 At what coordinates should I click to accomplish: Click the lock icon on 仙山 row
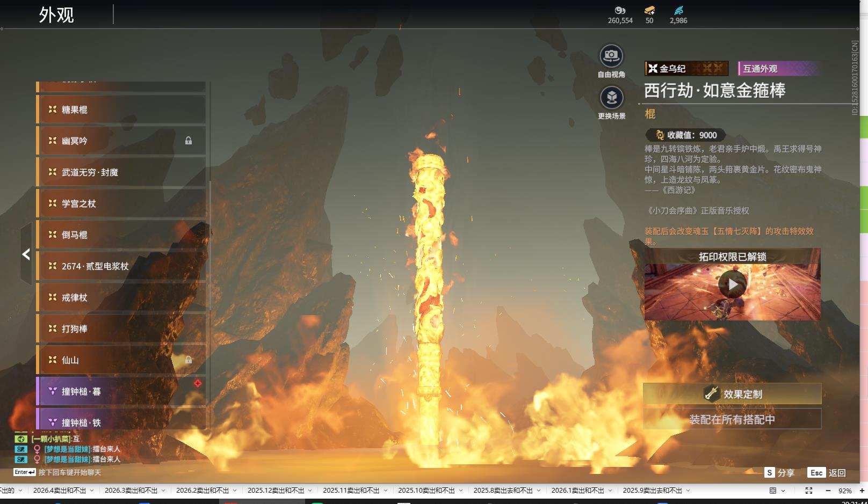[x=189, y=360]
